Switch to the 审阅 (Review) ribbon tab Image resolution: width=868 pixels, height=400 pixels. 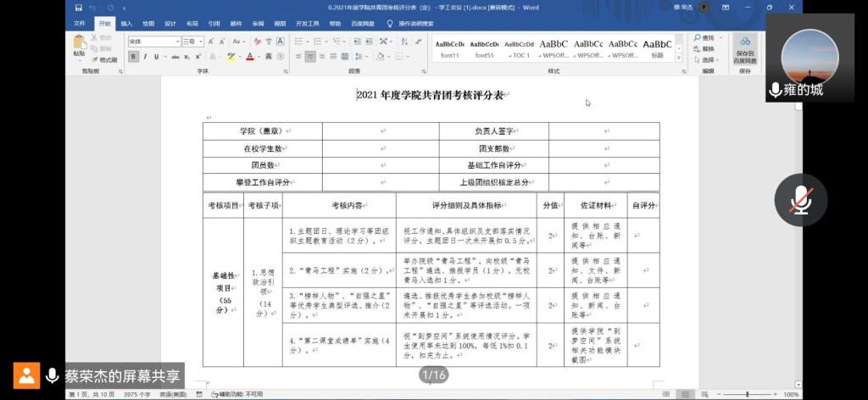[x=258, y=24]
